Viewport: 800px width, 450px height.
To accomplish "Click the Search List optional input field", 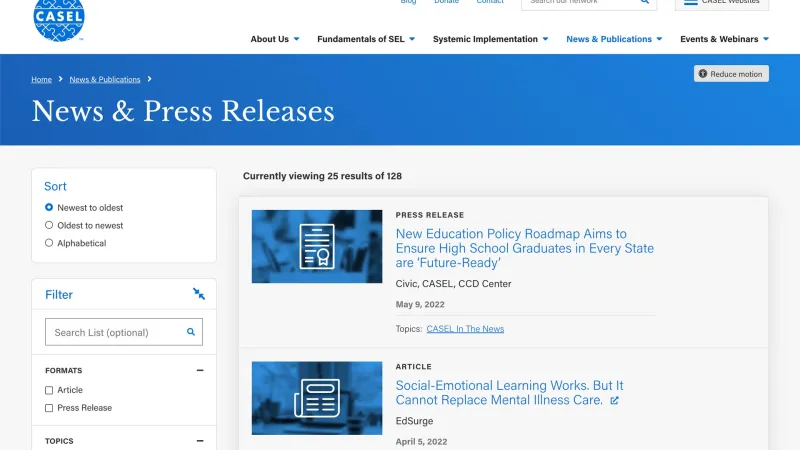I will point(123,332).
